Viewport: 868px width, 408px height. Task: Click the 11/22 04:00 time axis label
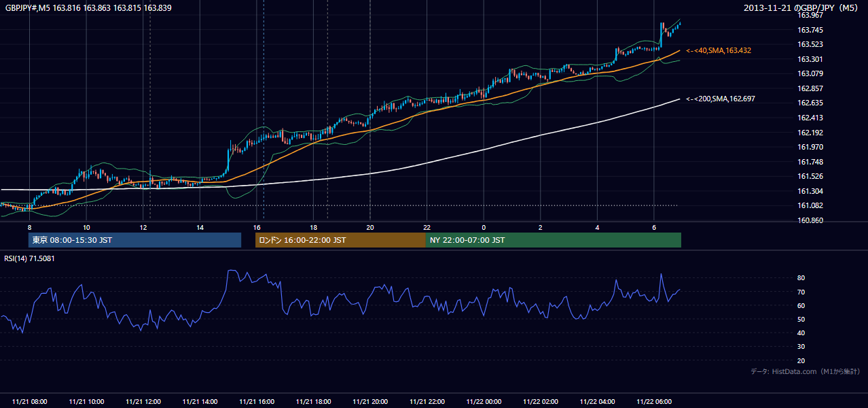coord(597,401)
